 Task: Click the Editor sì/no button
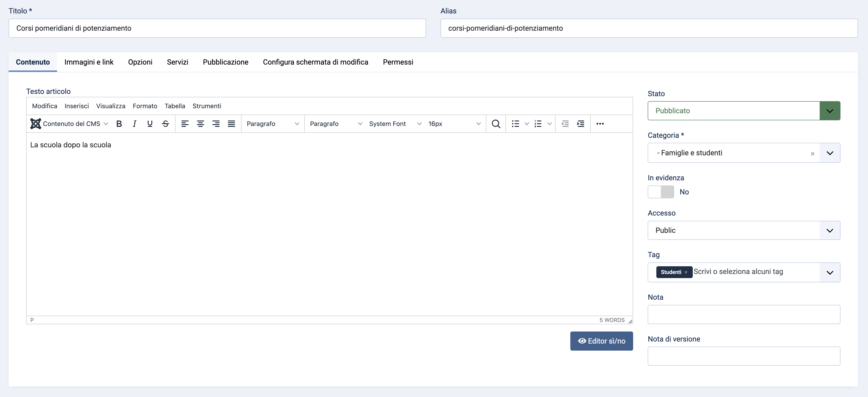click(x=602, y=341)
